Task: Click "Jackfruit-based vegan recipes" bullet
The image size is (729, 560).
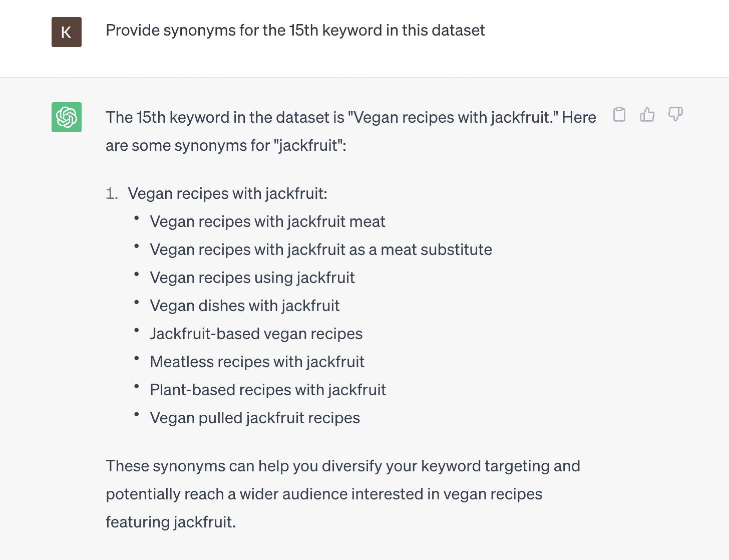Action: (256, 334)
